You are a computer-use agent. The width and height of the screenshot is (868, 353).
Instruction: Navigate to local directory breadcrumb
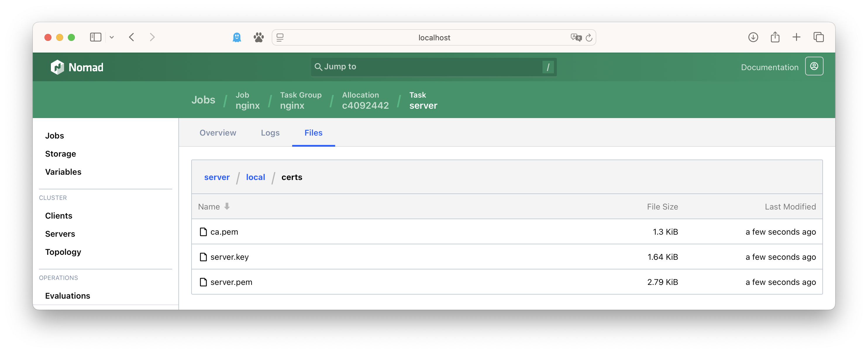pyautogui.click(x=255, y=177)
